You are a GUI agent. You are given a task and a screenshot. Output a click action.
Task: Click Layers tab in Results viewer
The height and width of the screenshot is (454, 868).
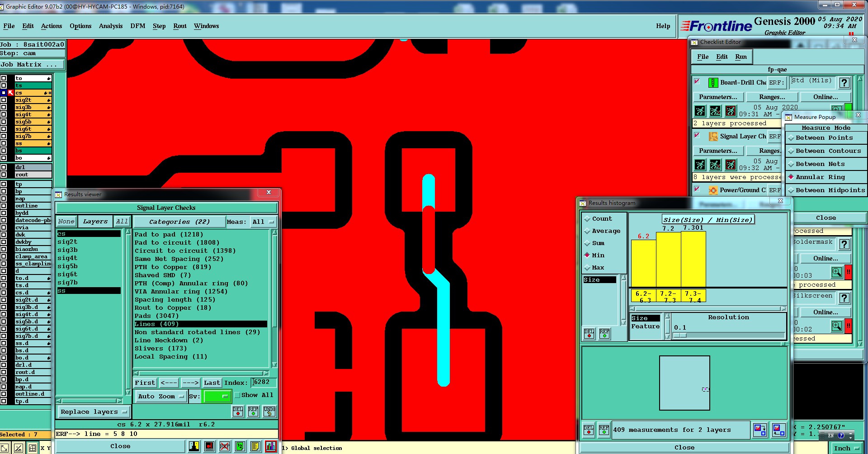(x=95, y=222)
